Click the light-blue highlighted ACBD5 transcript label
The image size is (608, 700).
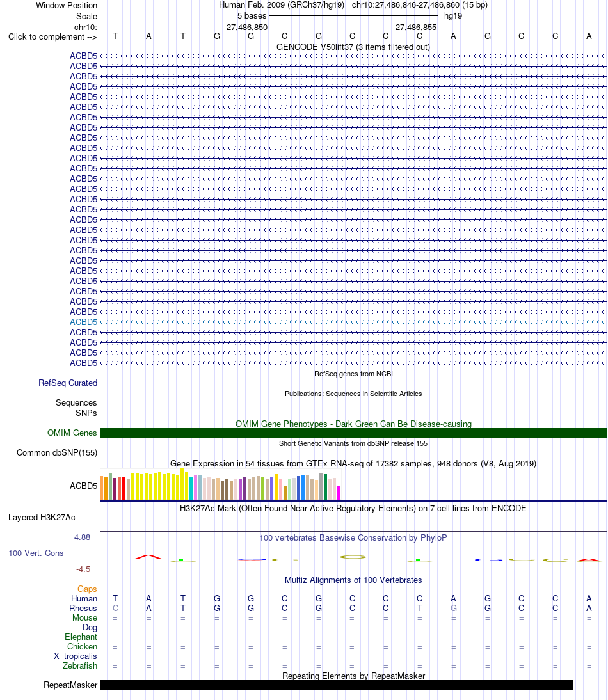(x=83, y=322)
